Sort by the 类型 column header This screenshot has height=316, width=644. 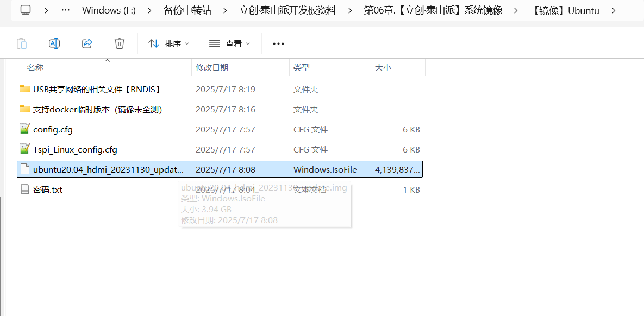[302, 68]
